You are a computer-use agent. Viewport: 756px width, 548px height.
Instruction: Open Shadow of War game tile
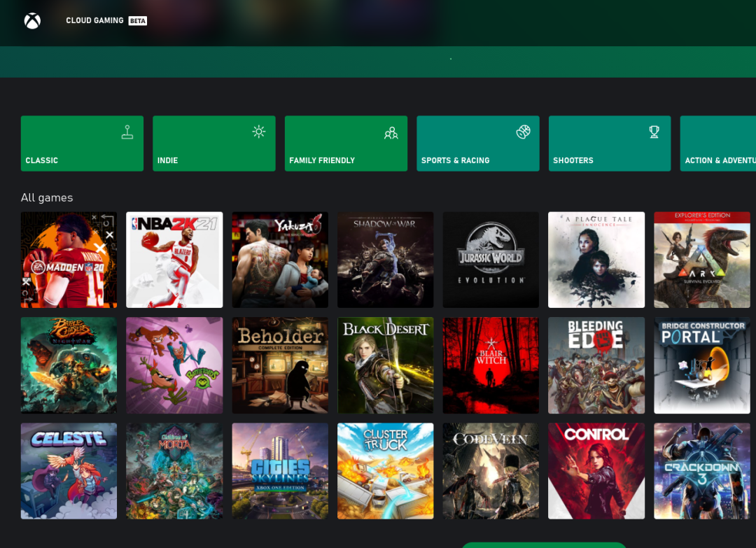tap(385, 260)
